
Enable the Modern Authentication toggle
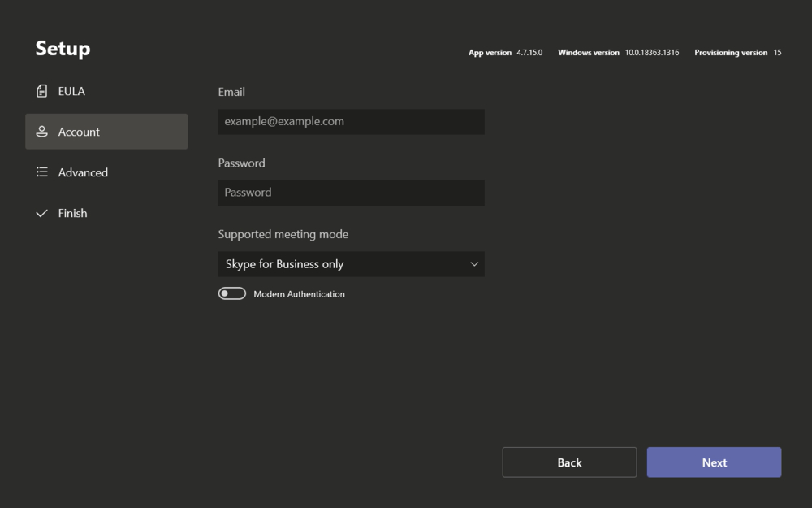point(231,293)
